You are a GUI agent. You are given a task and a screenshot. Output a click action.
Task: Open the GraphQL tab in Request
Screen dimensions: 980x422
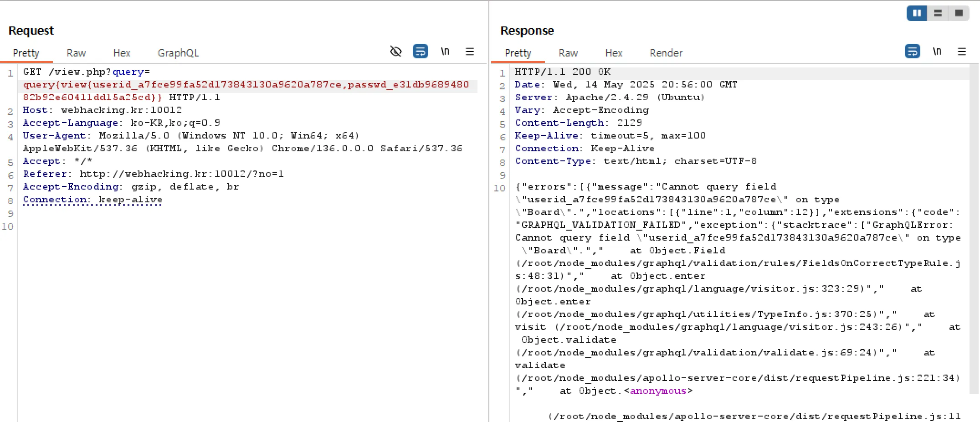click(x=178, y=53)
